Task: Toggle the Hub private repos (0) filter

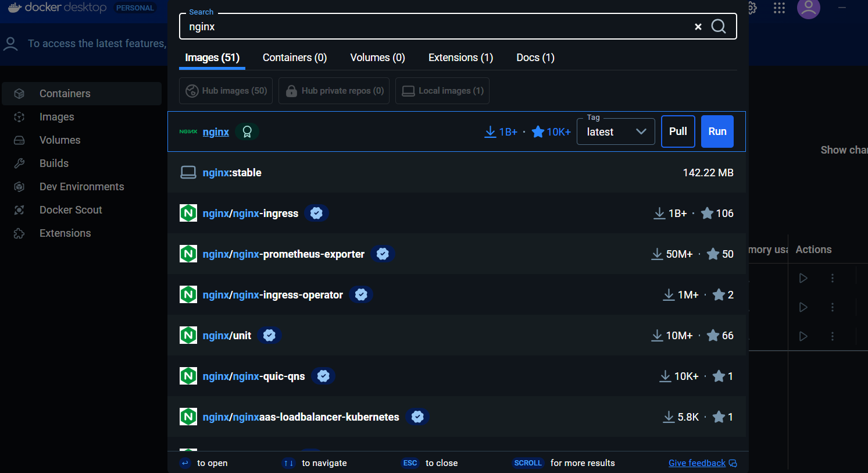Action: 334,91
